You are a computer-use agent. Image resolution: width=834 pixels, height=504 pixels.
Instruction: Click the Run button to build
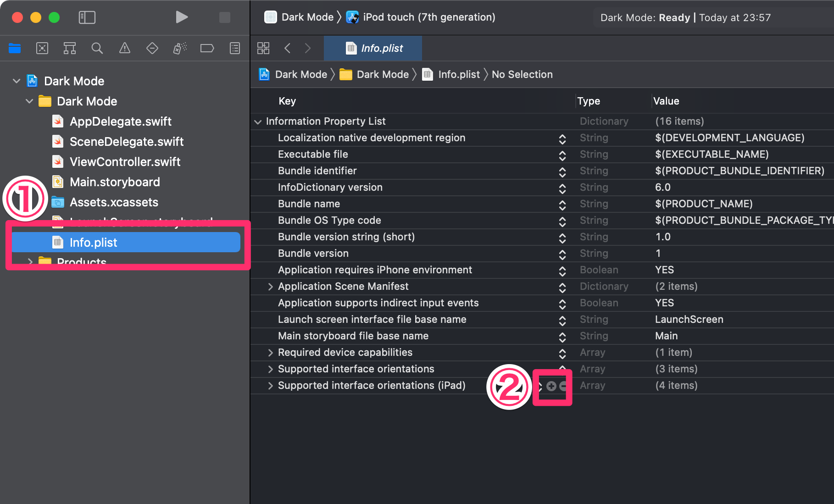tap(182, 17)
